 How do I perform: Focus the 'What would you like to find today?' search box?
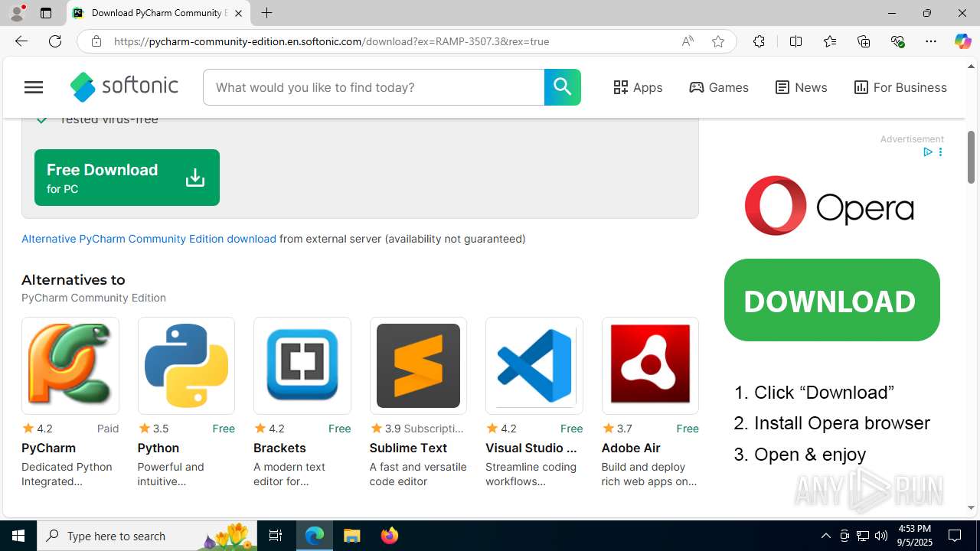pos(374,87)
